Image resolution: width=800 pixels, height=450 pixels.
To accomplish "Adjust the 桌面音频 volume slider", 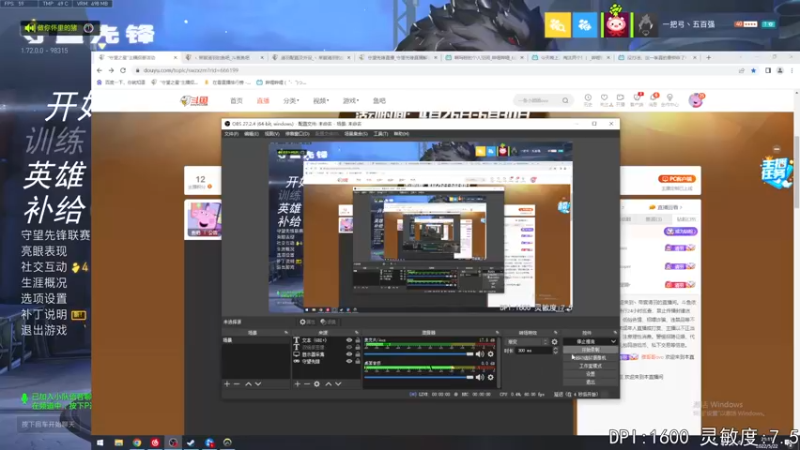I will [x=419, y=377].
